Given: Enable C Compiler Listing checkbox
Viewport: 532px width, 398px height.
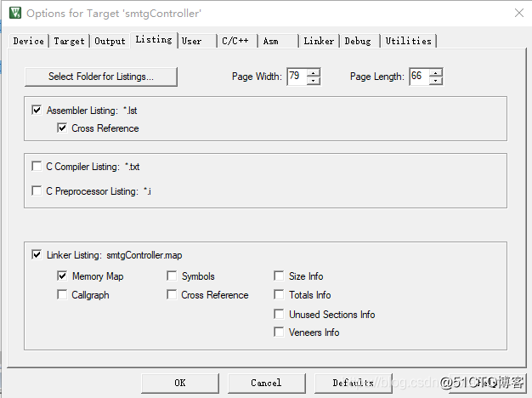Looking at the screenshot, I should point(37,166).
